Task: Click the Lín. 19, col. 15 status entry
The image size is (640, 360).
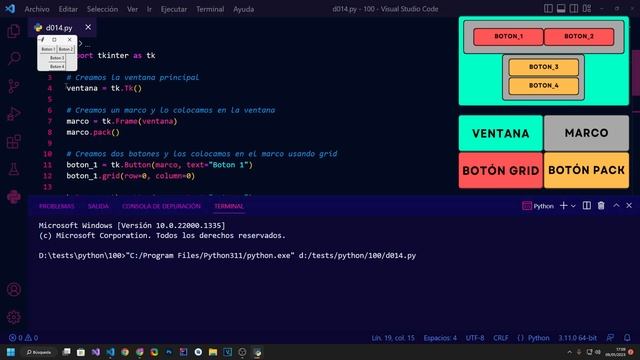Action: pyautogui.click(x=393, y=338)
